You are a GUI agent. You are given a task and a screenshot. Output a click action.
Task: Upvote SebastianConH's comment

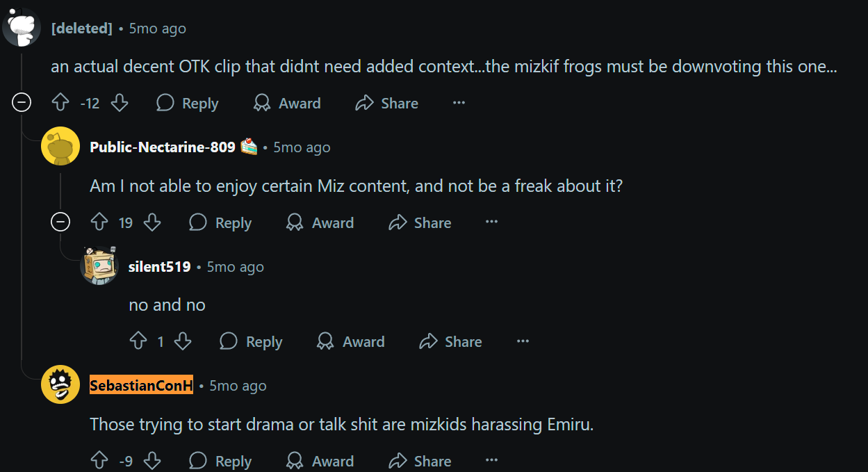point(99,461)
